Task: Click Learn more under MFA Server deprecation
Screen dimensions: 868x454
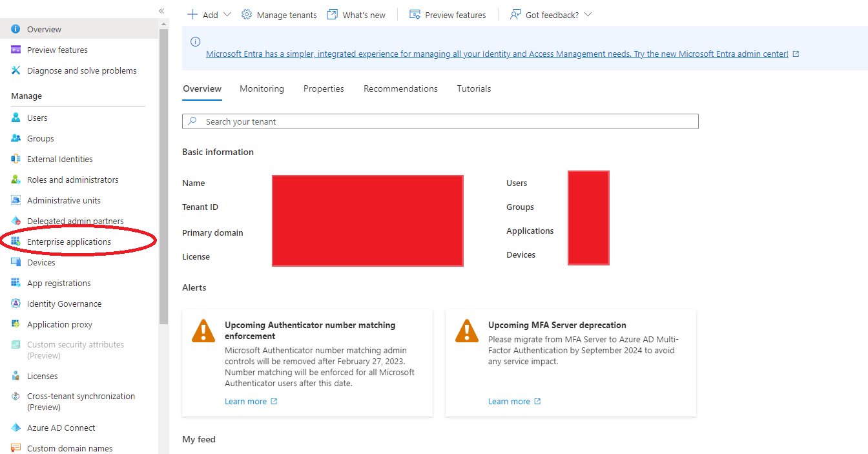Action: (x=514, y=401)
